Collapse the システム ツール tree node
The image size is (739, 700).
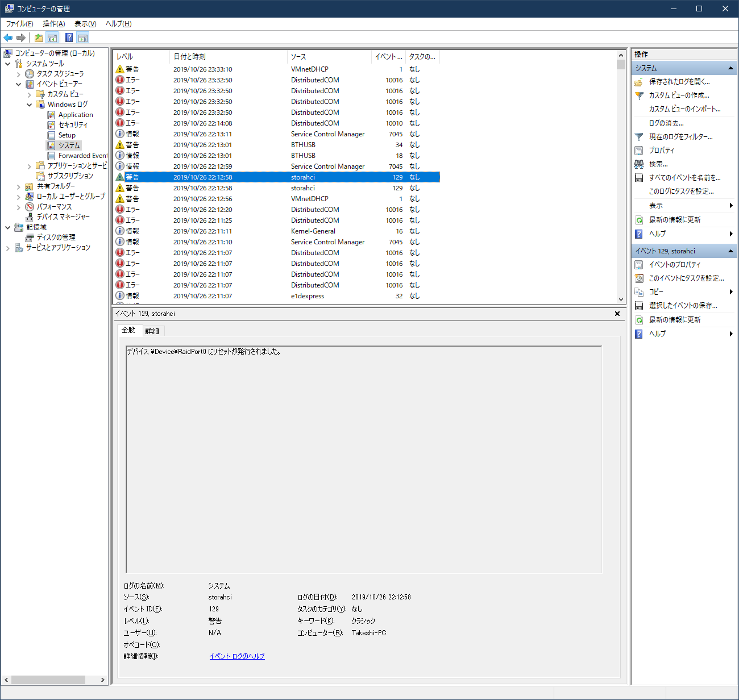(8, 64)
